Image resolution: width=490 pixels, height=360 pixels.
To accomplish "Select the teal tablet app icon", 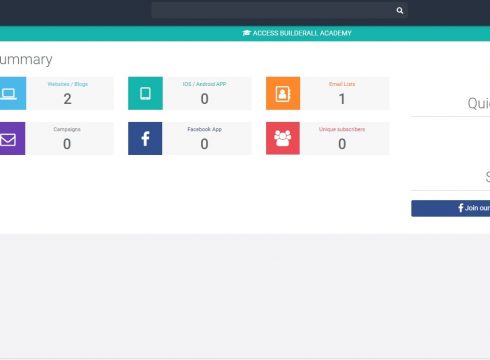I will click(145, 93).
